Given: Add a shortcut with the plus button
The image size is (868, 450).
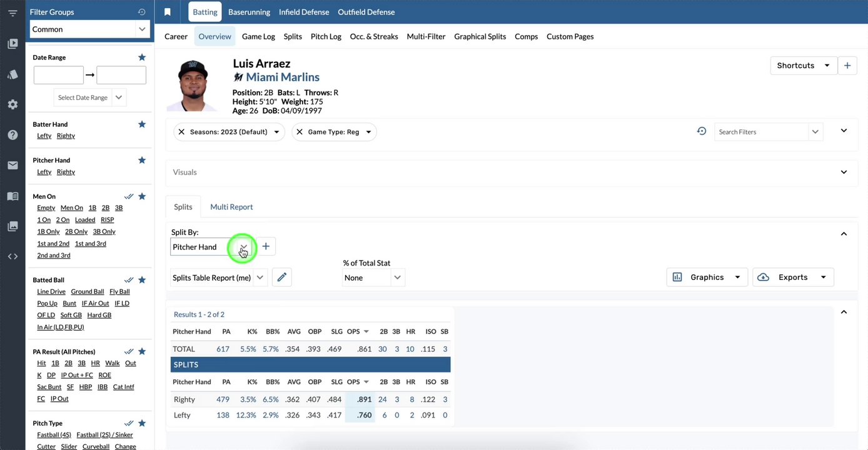Looking at the screenshot, I should click(x=847, y=66).
